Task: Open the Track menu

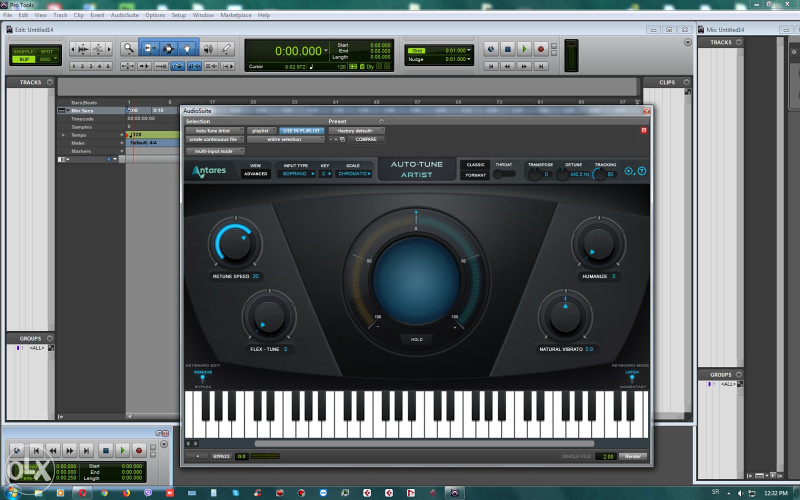Action: pos(60,15)
